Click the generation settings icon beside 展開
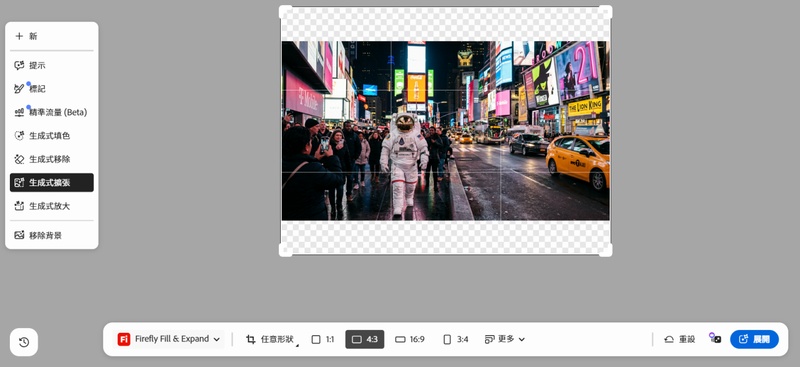 tap(715, 338)
